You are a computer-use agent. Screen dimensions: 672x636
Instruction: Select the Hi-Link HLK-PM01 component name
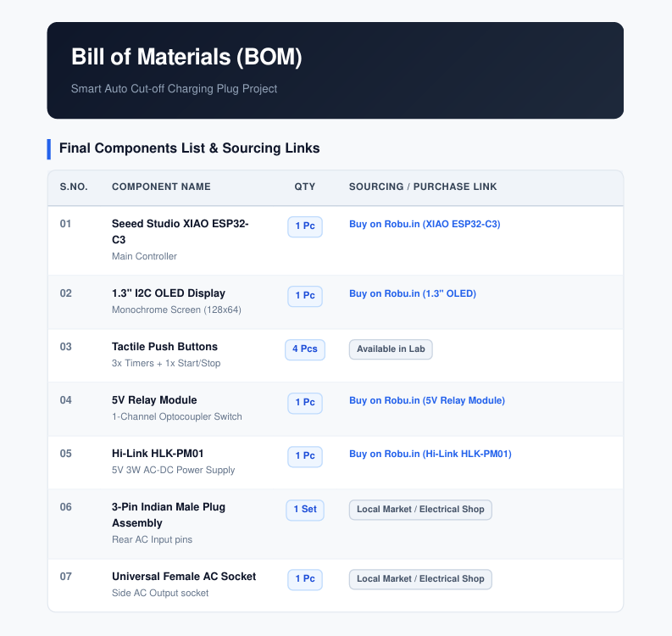click(158, 454)
